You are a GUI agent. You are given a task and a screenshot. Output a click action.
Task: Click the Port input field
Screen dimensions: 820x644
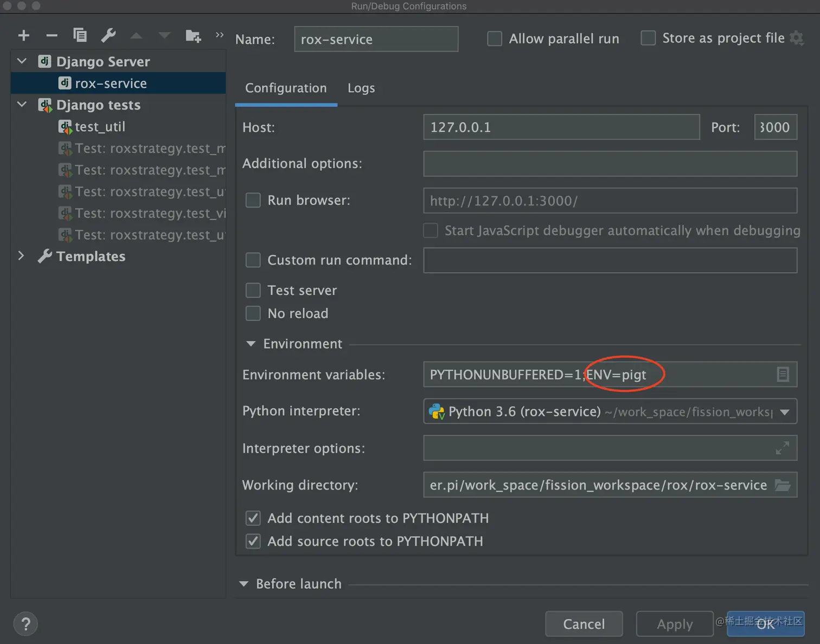[776, 127]
